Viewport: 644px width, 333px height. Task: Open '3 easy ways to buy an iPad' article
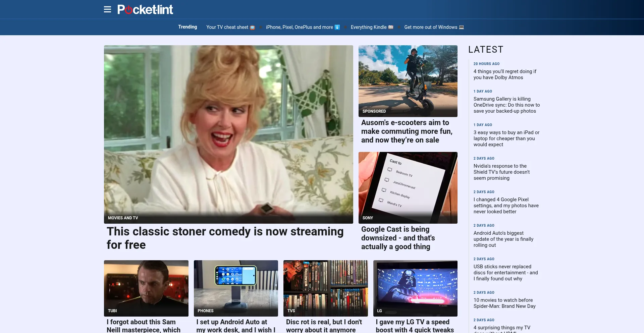tap(506, 138)
